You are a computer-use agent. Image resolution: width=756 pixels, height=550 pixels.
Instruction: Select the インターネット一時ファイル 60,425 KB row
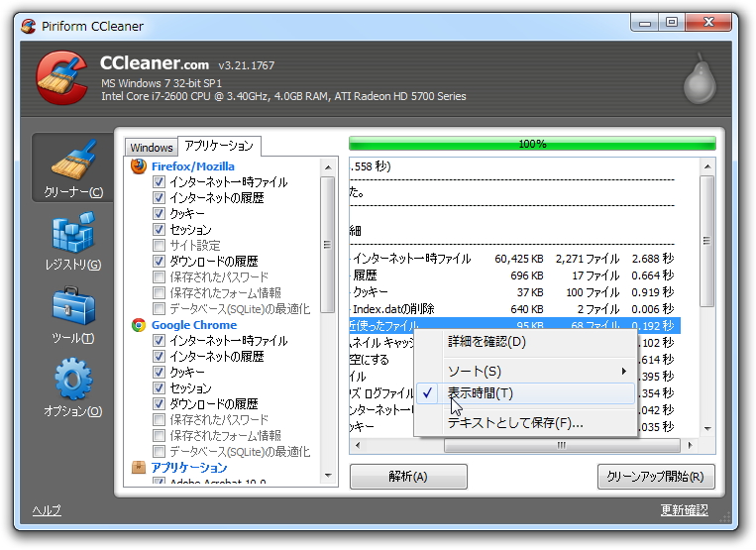point(513,259)
